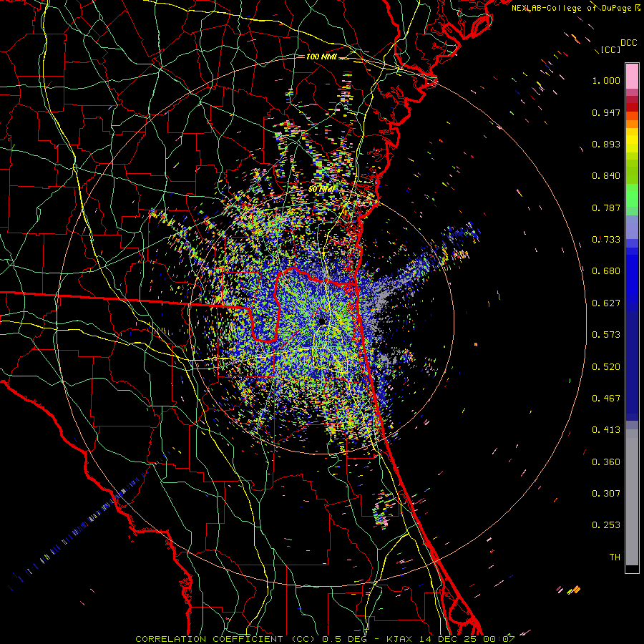Select the 0.253 scale value
Image resolution: width=644 pixels, height=644 pixels.
pos(606,525)
